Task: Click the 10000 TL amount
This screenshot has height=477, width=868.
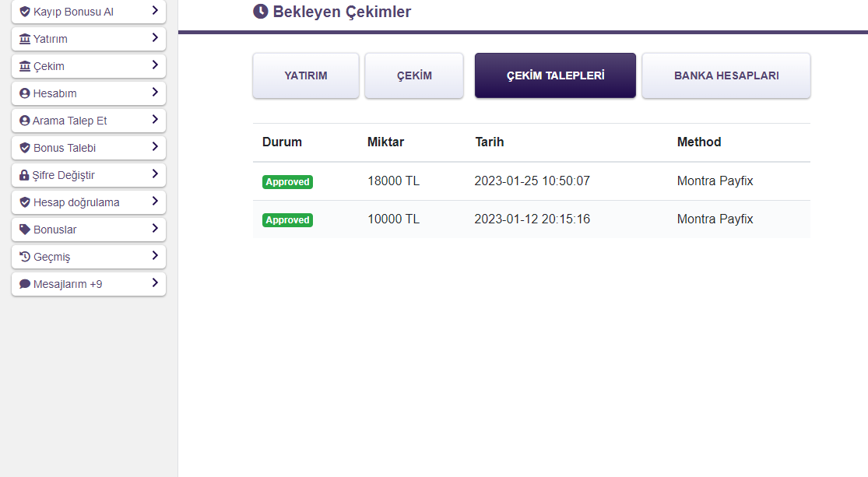Action: tap(394, 219)
